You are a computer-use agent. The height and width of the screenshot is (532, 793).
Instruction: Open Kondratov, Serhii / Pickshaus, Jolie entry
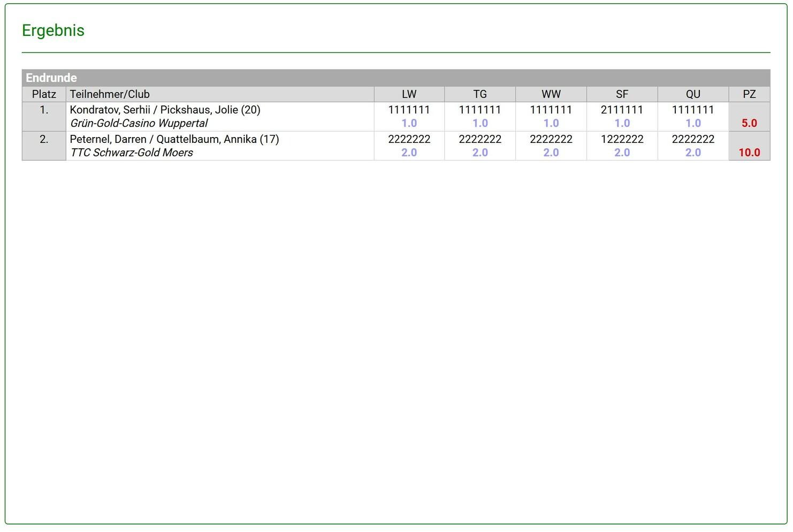tap(165, 110)
